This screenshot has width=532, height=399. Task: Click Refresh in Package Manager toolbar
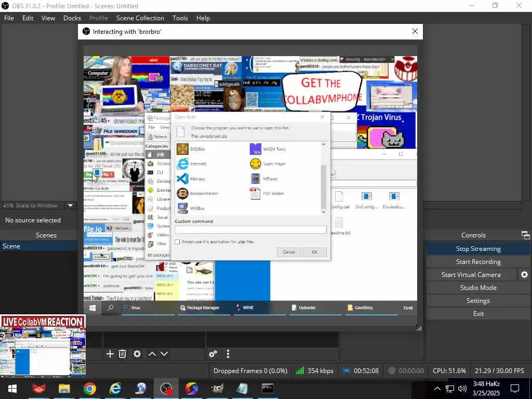[x=157, y=137]
